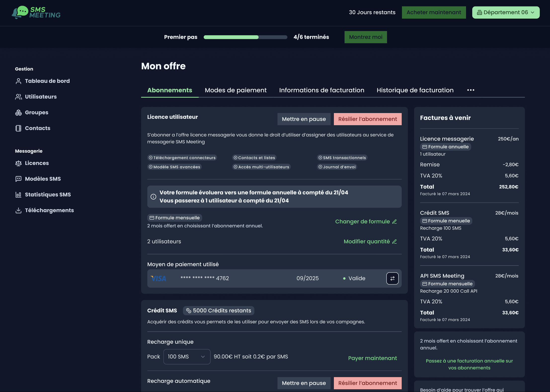The width and height of the screenshot is (550, 392).
Task: Click the 5000 Crédits restants badge
Action: pyautogui.click(x=219, y=311)
